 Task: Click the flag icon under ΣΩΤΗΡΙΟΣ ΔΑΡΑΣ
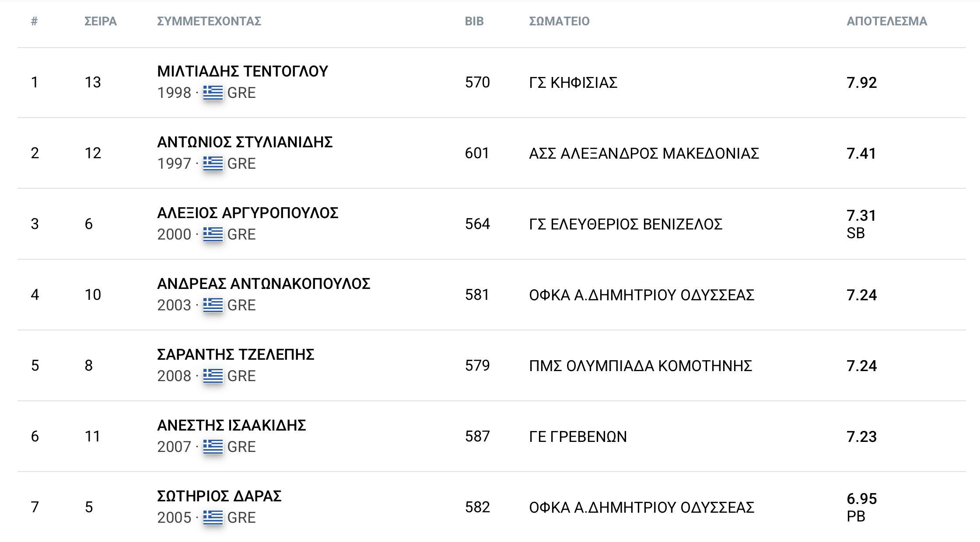click(x=213, y=518)
